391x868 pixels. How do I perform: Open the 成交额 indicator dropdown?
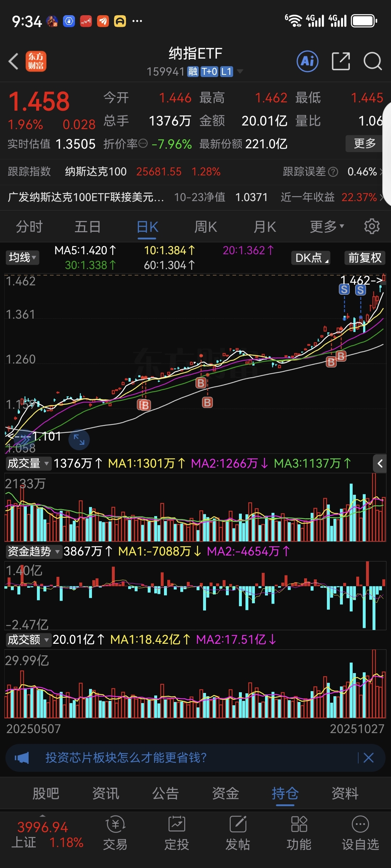[28, 639]
